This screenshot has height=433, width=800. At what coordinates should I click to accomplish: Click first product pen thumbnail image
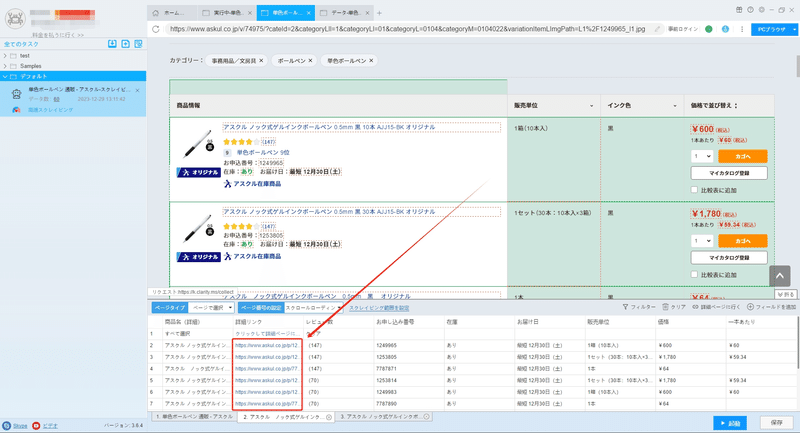pyautogui.click(x=198, y=144)
